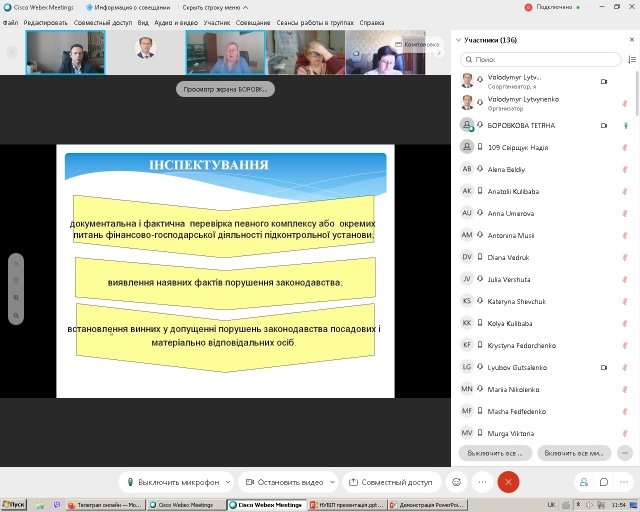
Task: Click AK avatar of Anatolii Kulibaba
Action: pos(467,191)
